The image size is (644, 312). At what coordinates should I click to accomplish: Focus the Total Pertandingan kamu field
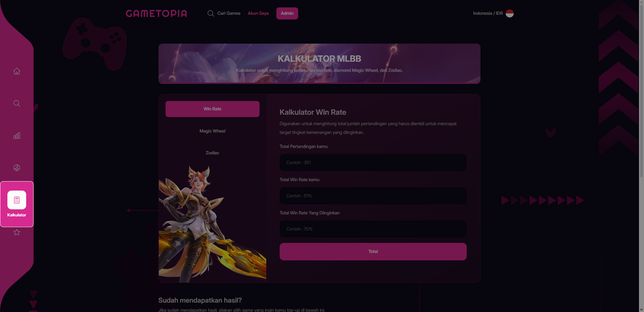click(373, 163)
